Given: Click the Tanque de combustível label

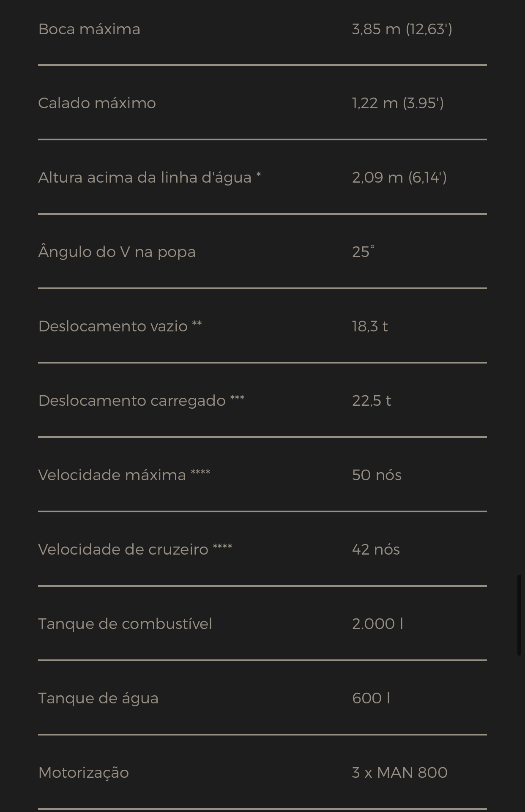Looking at the screenshot, I should click(125, 624).
